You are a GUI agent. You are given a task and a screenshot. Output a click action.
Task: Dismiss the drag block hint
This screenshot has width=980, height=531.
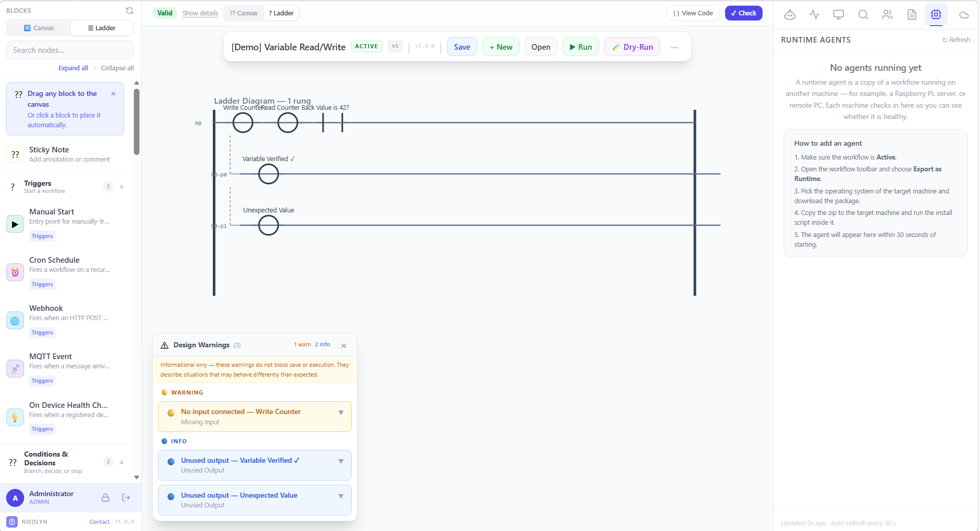pos(113,93)
